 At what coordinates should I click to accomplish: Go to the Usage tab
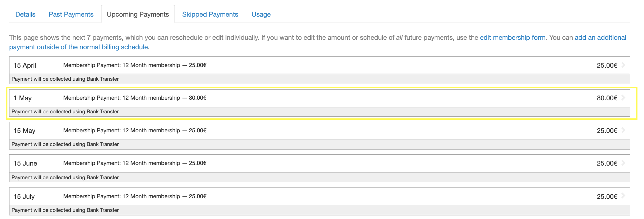261,14
